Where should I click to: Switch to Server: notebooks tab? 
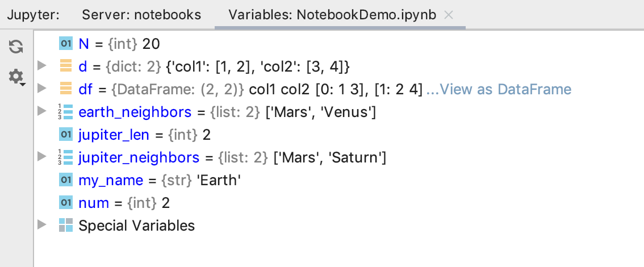point(141,15)
